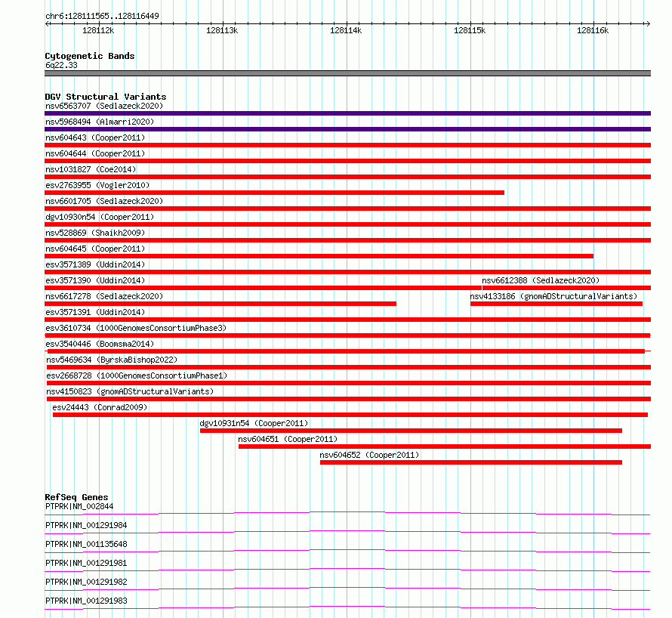
Task: Open the nsv604644 (Cooper2011) variant label
Action: point(95,153)
